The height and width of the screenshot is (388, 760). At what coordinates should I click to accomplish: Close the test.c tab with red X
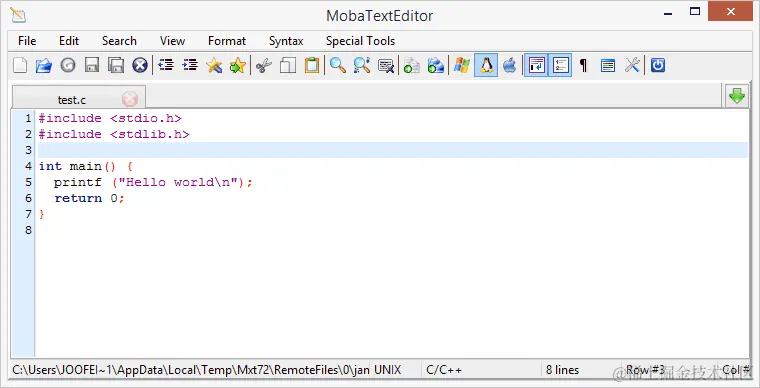[130, 99]
